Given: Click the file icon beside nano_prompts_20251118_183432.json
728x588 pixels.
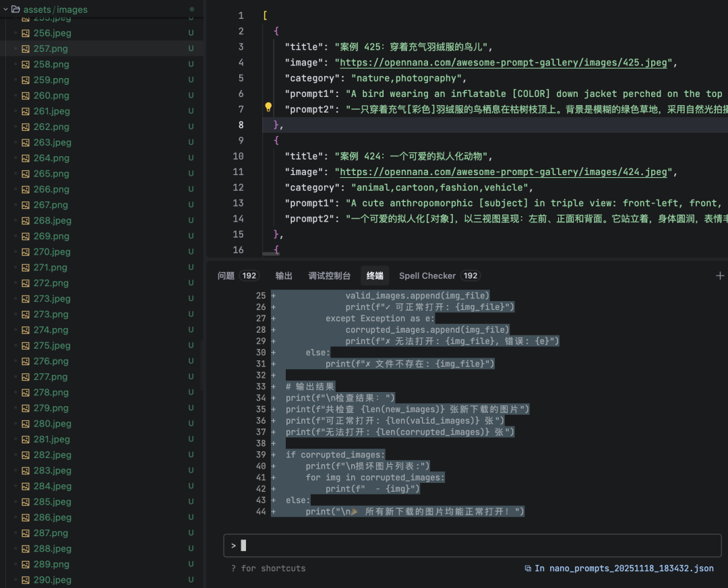Looking at the screenshot, I should click(528, 568).
